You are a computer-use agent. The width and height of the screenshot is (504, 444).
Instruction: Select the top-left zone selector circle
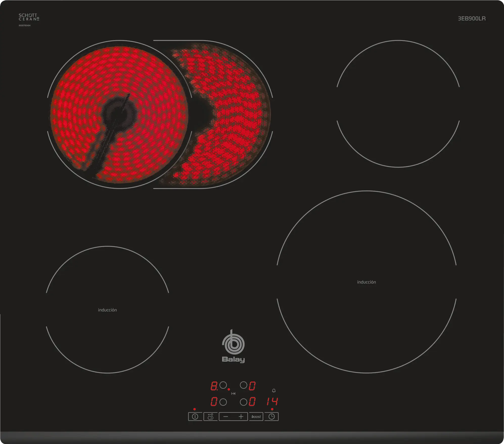pyautogui.click(x=223, y=385)
